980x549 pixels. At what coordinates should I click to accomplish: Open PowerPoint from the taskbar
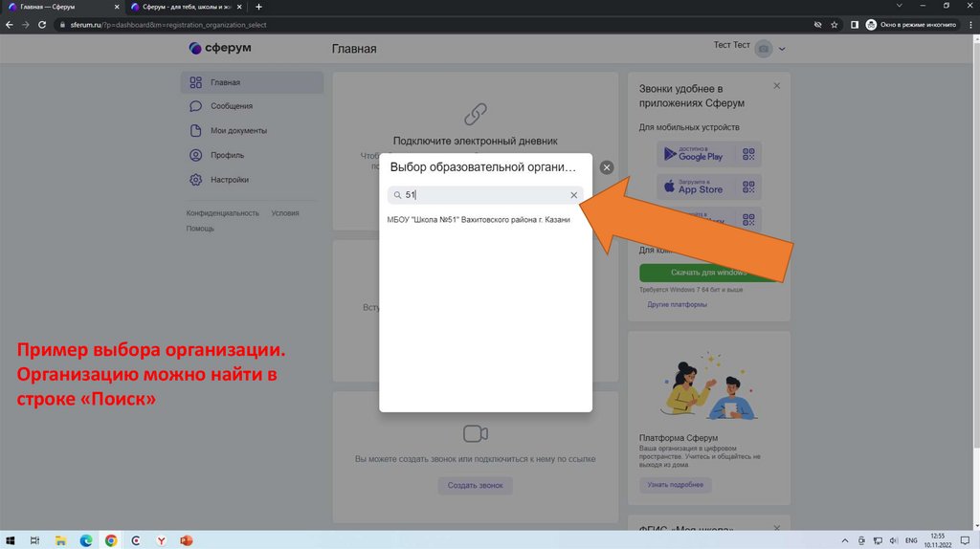[187, 540]
